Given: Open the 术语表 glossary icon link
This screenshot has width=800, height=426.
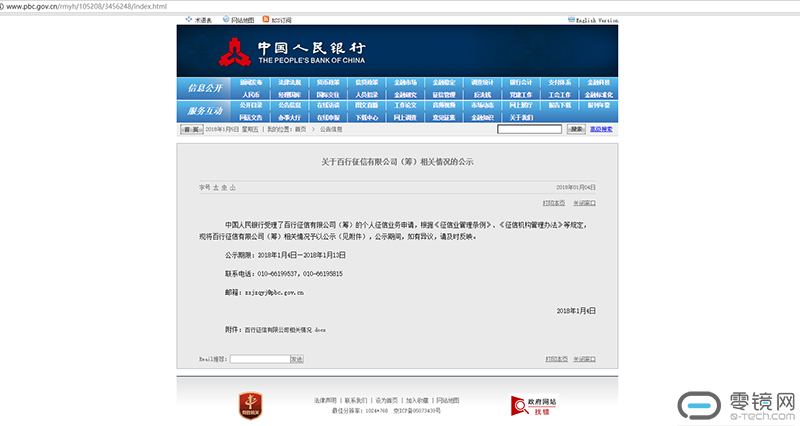Looking at the screenshot, I should click(198, 20).
